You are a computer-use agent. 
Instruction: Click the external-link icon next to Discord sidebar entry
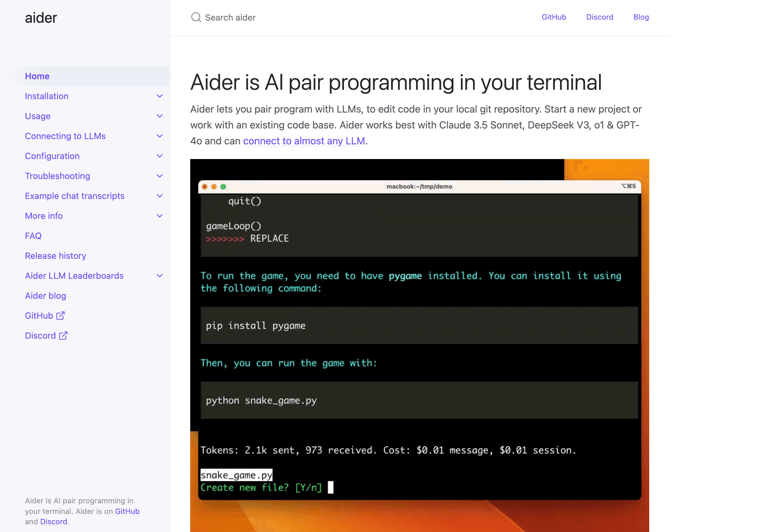pyautogui.click(x=63, y=336)
